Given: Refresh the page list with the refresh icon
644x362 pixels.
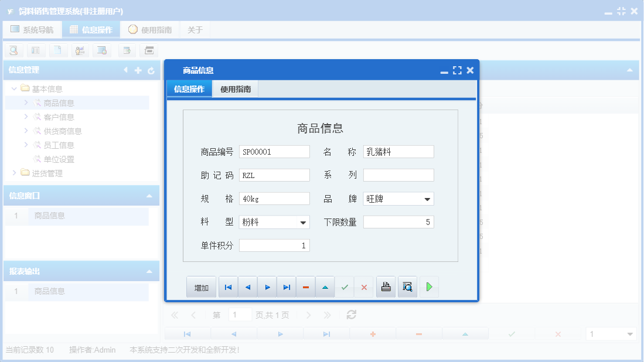Looking at the screenshot, I should [350, 315].
